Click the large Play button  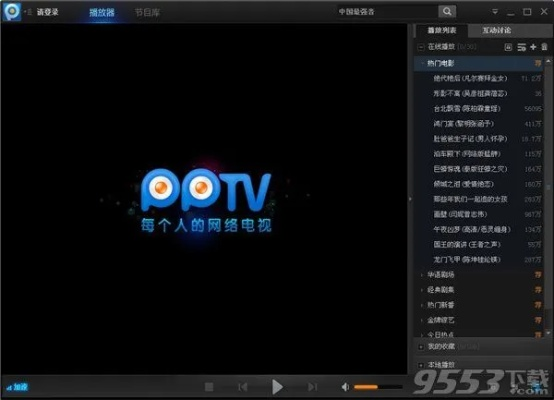coord(277,387)
